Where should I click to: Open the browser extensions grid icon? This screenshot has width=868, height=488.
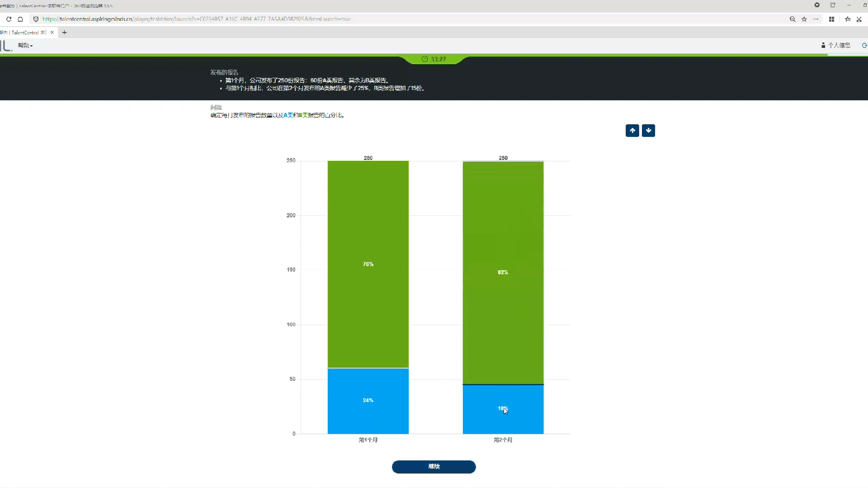tap(831, 19)
